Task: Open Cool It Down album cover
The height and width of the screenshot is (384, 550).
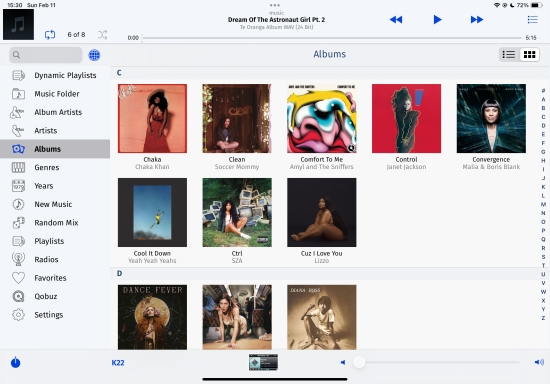Action: (152, 213)
